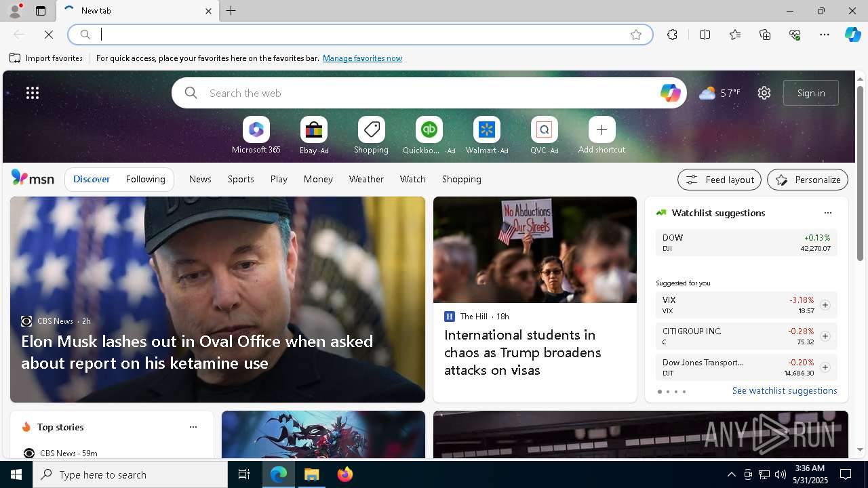Focus the Search the web box
This screenshot has height=488, width=868.
click(429, 93)
